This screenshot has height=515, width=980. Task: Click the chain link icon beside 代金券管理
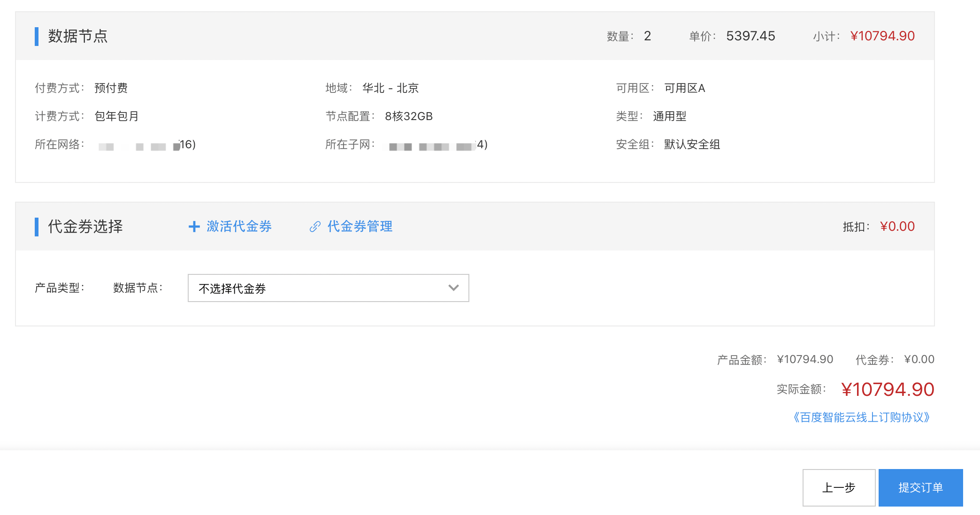pyautogui.click(x=315, y=227)
